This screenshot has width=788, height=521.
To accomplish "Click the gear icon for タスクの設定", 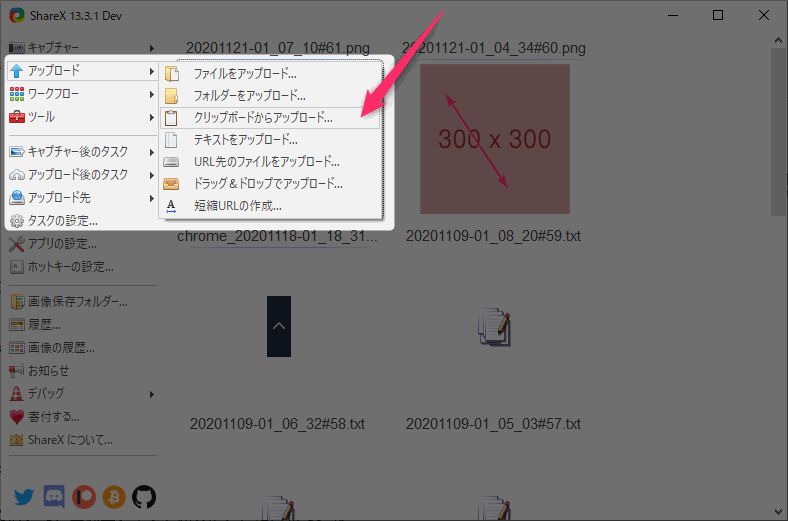I will click(x=17, y=221).
